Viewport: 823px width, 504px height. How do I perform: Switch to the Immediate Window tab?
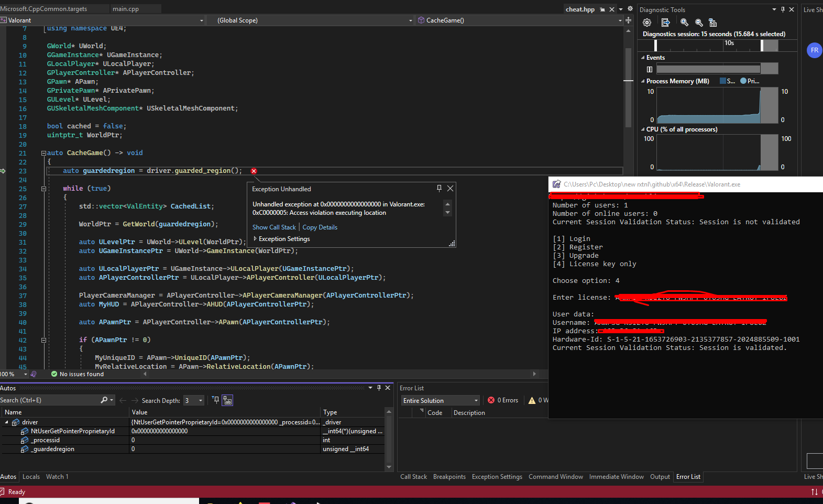click(617, 477)
